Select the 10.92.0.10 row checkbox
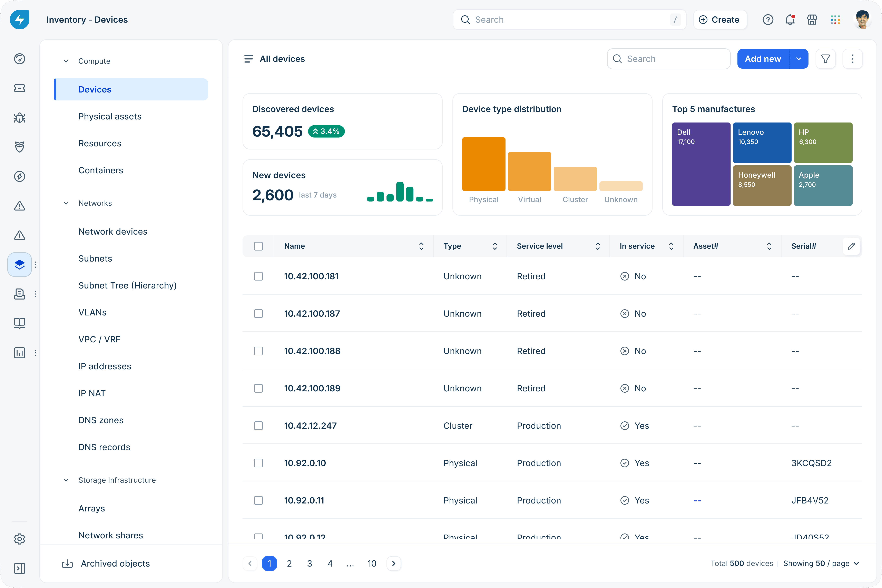Image resolution: width=882 pixels, height=588 pixels. [x=258, y=463]
